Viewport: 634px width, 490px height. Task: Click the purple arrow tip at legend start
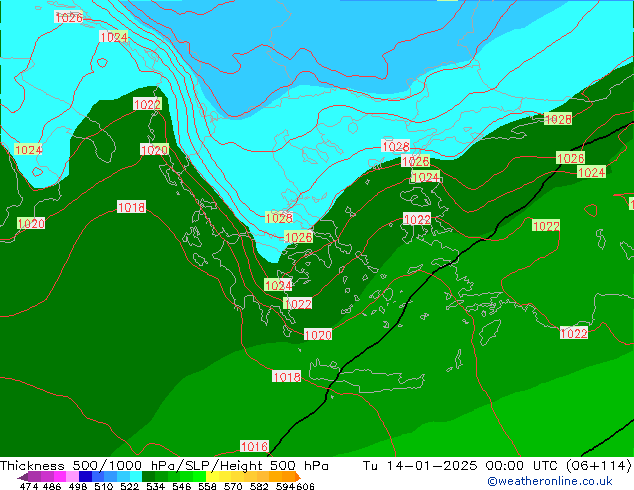(23, 477)
